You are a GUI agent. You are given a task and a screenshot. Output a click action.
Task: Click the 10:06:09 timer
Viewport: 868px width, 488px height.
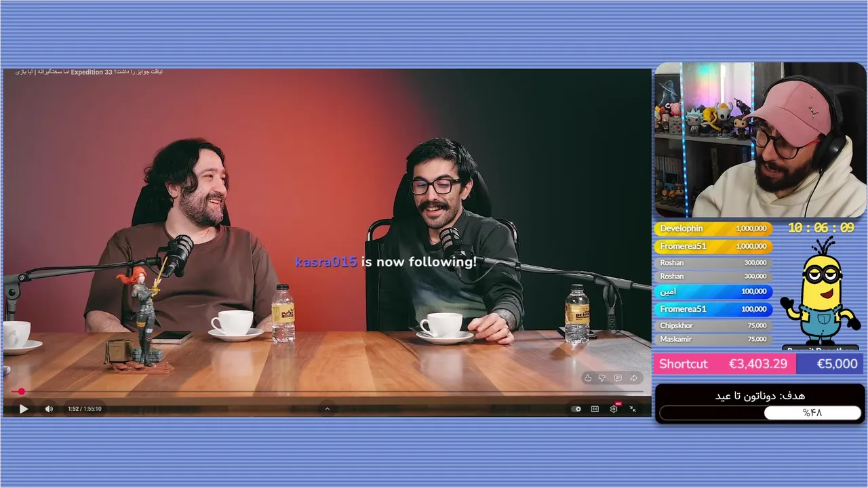point(821,228)
